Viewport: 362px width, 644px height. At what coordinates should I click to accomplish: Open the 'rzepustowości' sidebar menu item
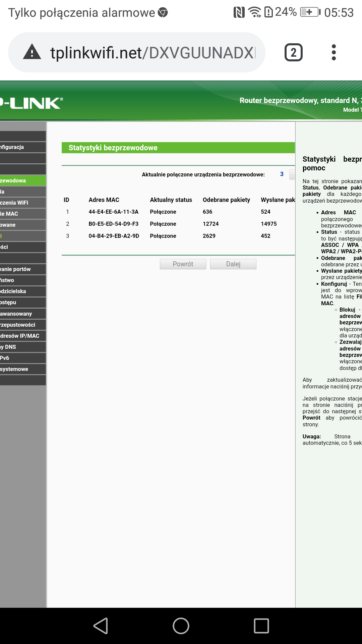pyautogui.click(x=23, y=325)
